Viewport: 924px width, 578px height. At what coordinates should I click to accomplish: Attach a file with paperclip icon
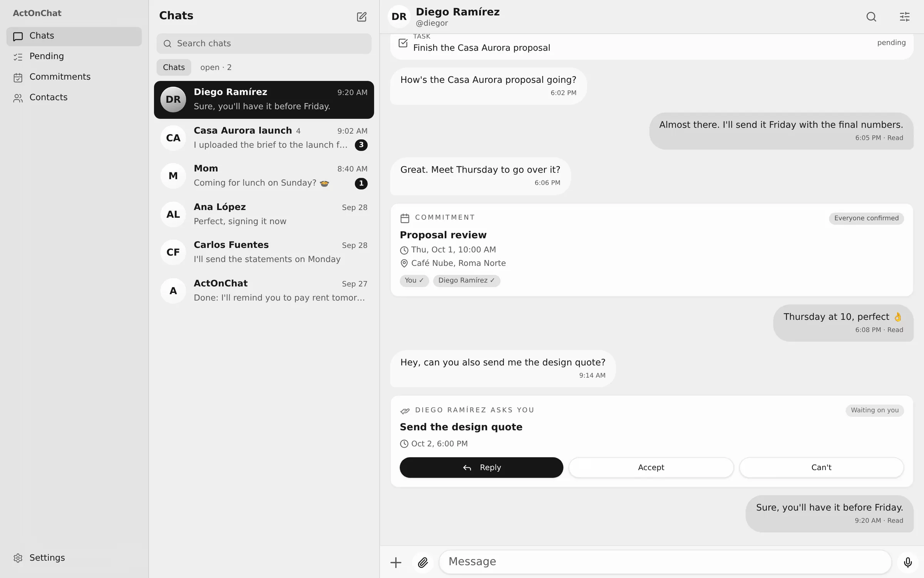coord(423,563)
